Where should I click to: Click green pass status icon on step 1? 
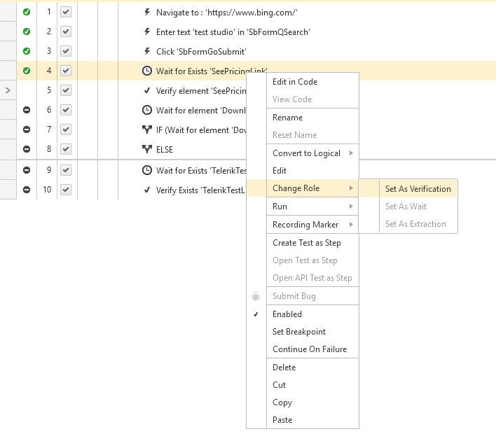point(27,12)
